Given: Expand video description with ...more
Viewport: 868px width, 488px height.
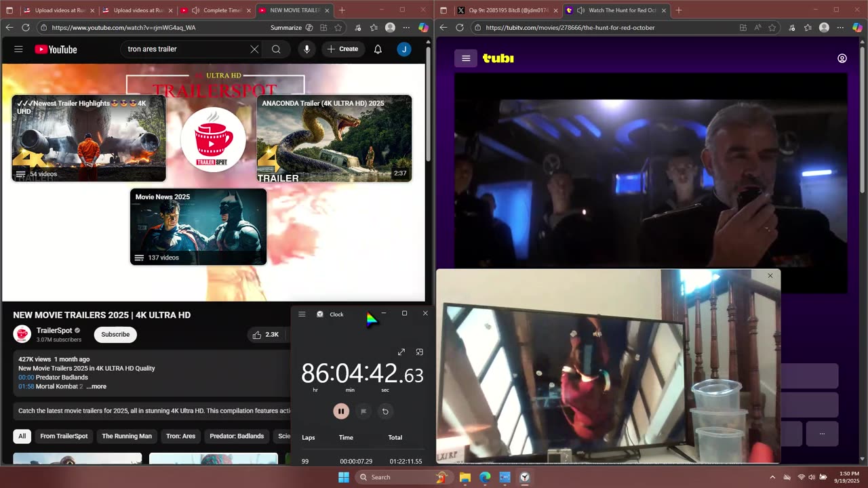Looking at the screenshot, I should [x=96, y=386].
